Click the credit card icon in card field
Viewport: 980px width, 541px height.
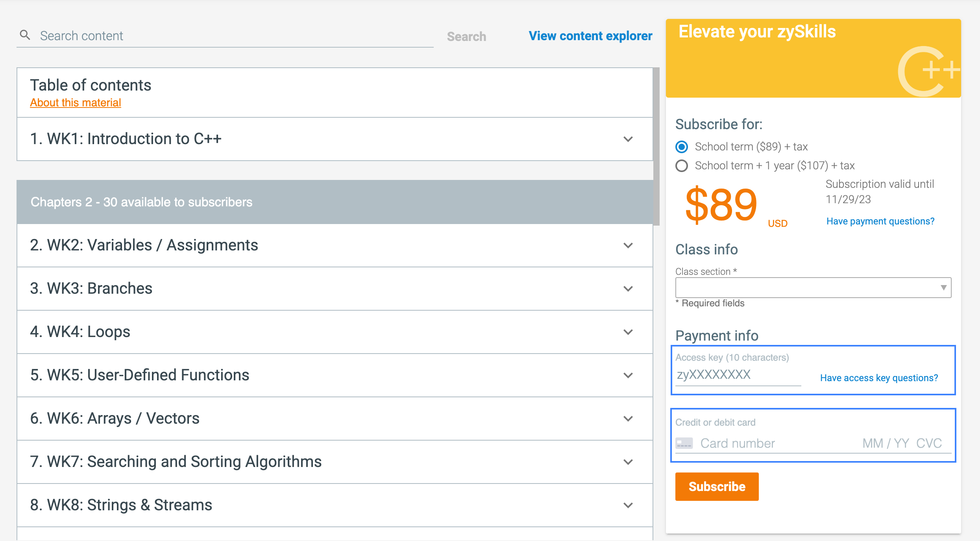(x=684, y=443)
